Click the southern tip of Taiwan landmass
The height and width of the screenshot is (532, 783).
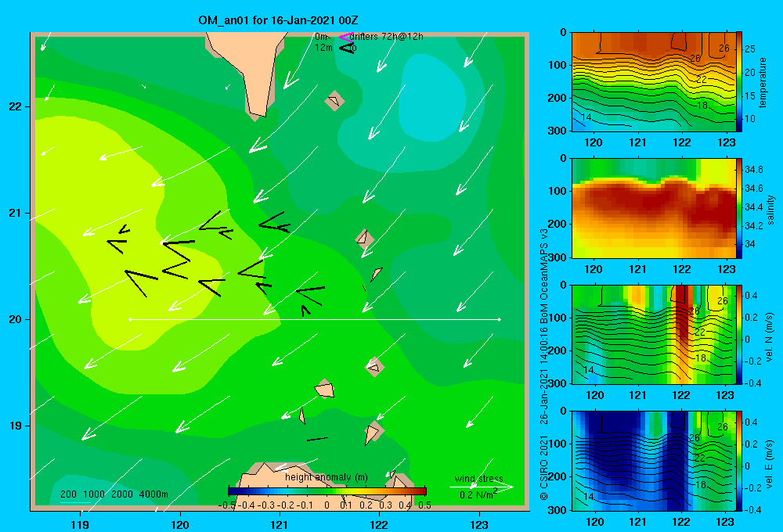(257, 113)
